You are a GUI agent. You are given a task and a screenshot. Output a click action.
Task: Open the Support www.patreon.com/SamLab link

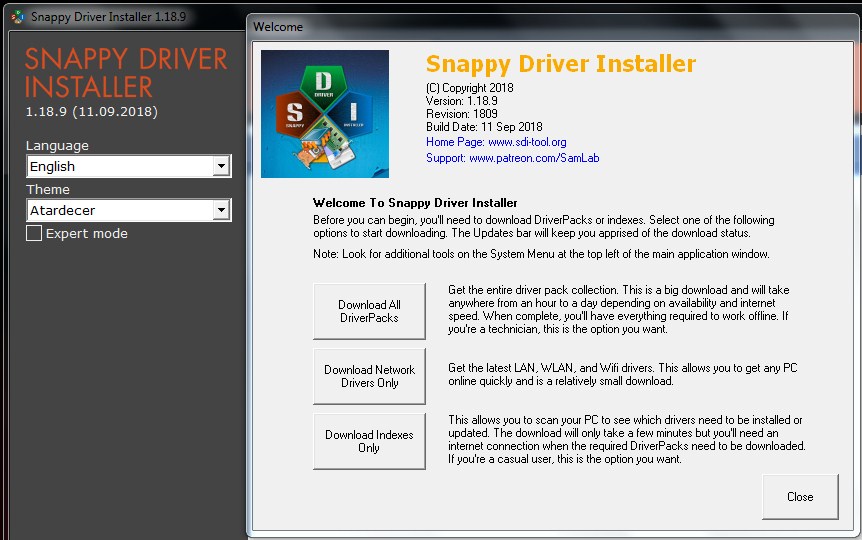pos(512,158)
